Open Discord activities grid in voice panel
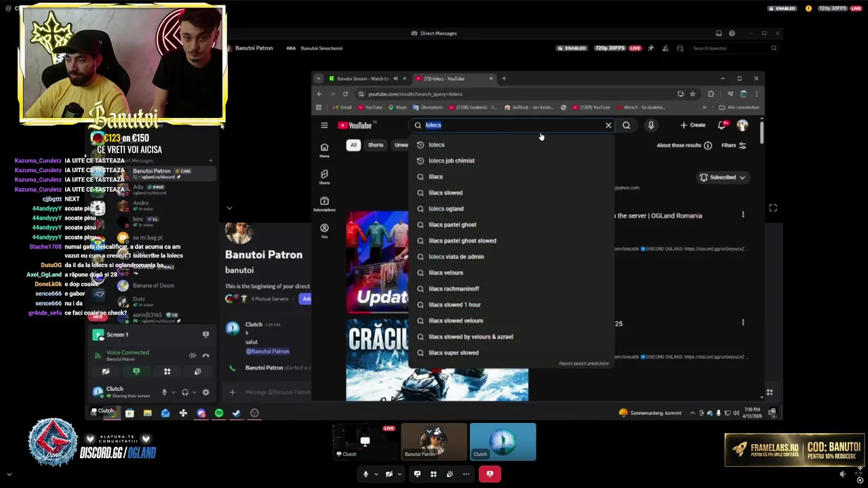 point(167,371)
